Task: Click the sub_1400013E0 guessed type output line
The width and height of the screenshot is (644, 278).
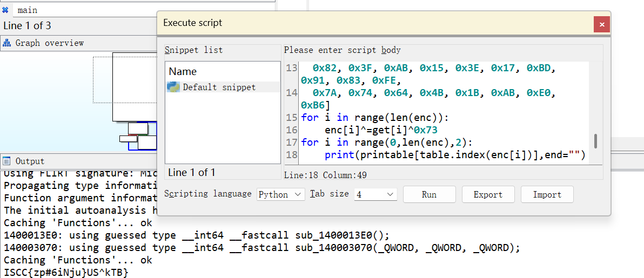Action: click(x=196, y=235)
